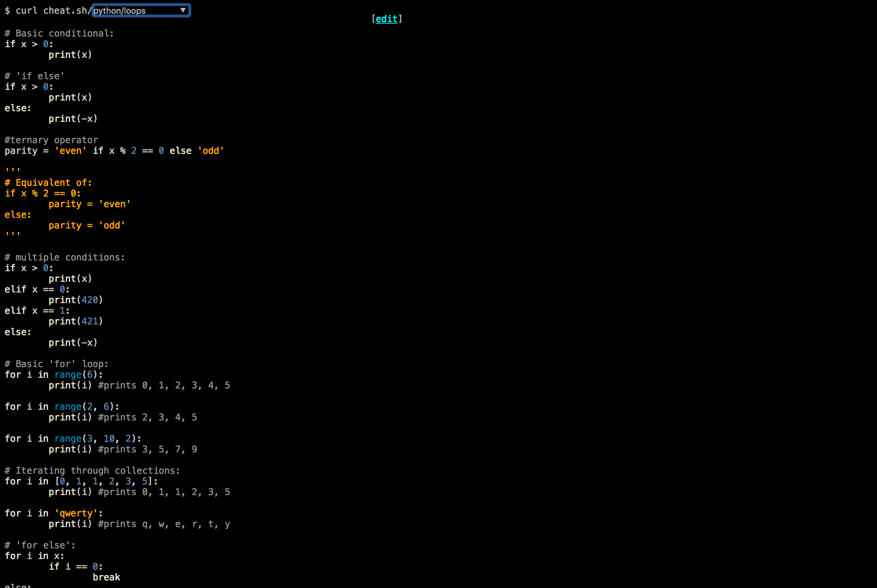Screen dimensions: 877x588
Task: Click the parity = 'odd' line
Action: click(x=87, y=225)
